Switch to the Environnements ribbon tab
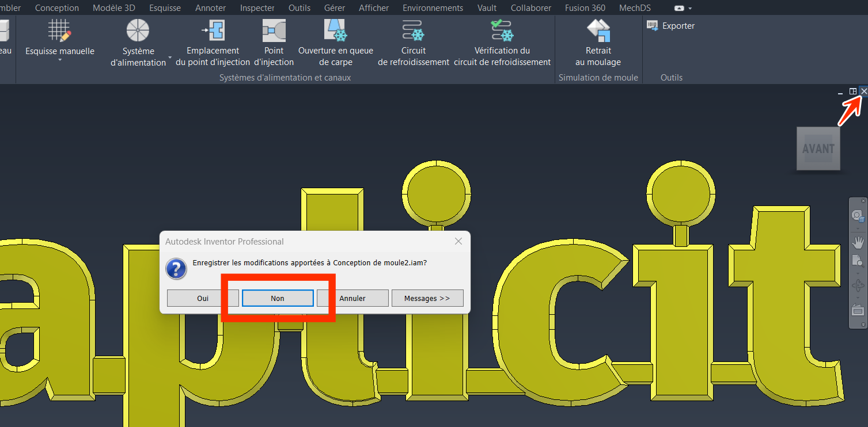 click(x=433, y=8)
